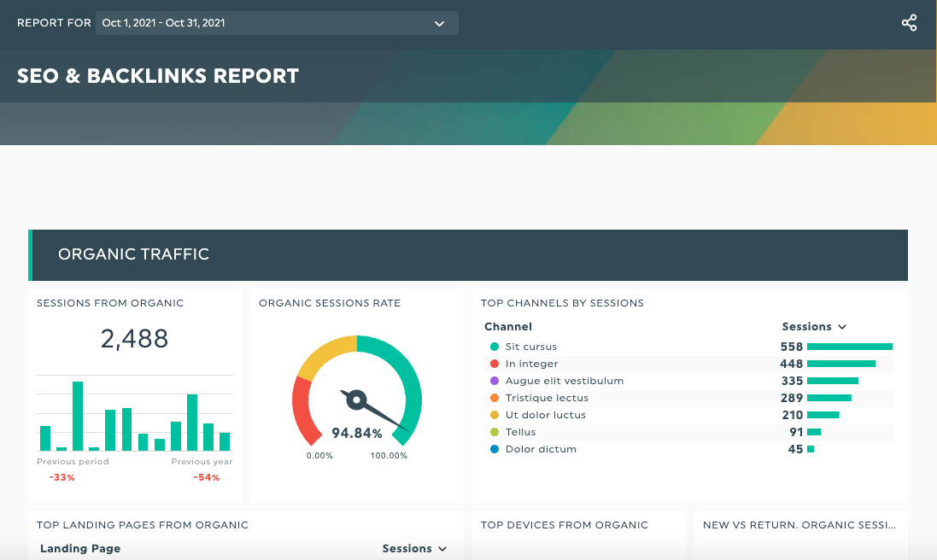Screen dimensions: 937x560
Task: Click the green Tellus color dot
Action: [495, 432]
